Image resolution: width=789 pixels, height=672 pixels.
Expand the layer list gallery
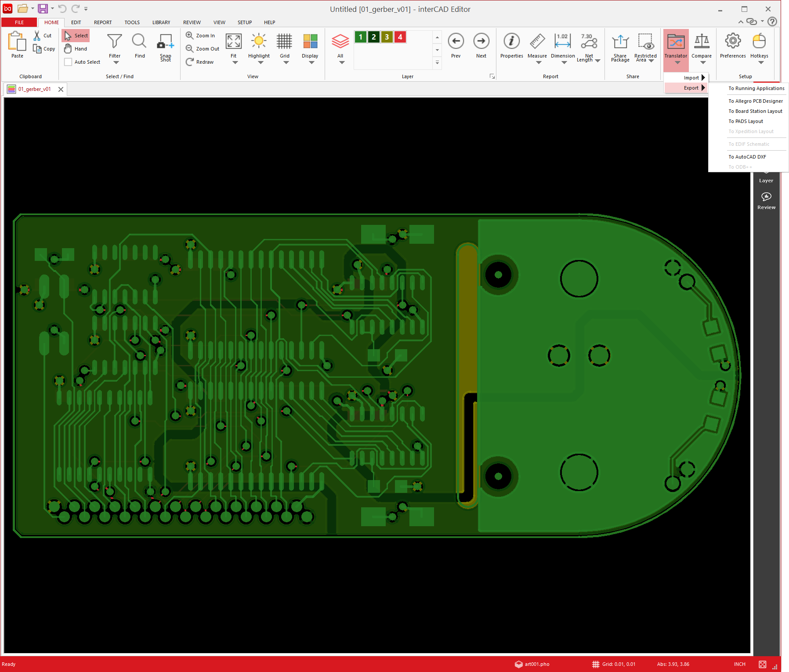[437, 63]
